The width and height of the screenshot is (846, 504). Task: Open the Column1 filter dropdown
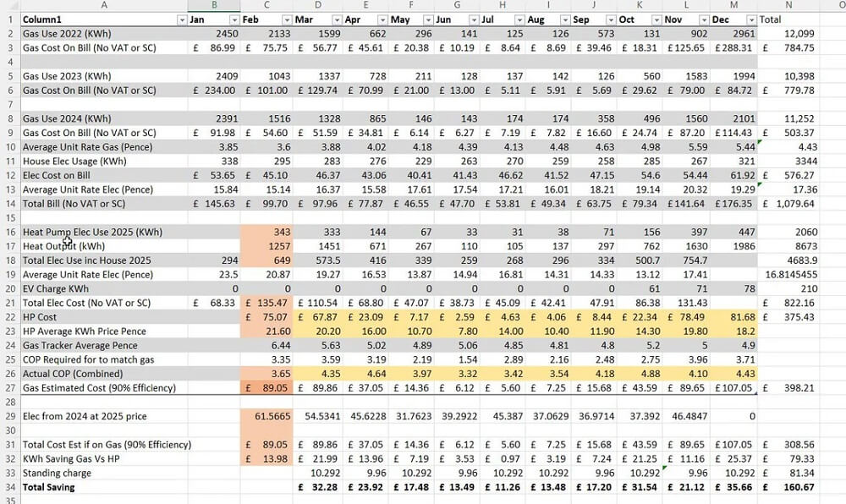(181, 19)
